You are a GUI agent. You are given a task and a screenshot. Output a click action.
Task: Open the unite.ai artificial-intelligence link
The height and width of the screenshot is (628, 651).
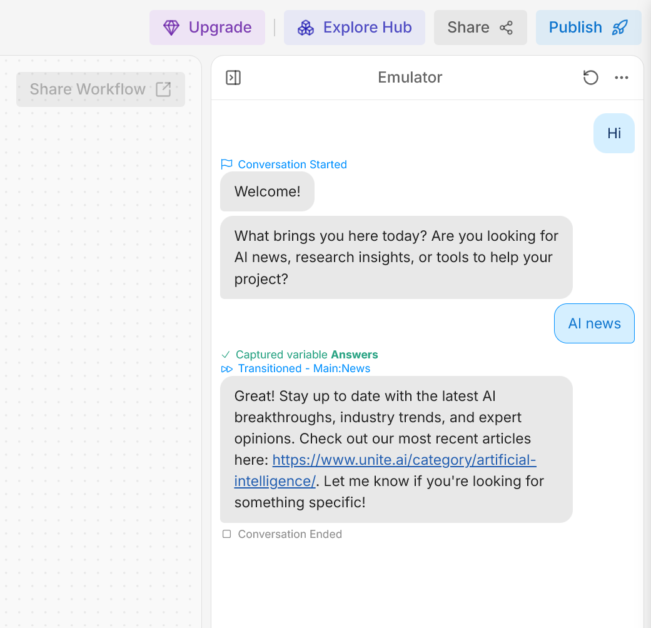pos(404,460)
